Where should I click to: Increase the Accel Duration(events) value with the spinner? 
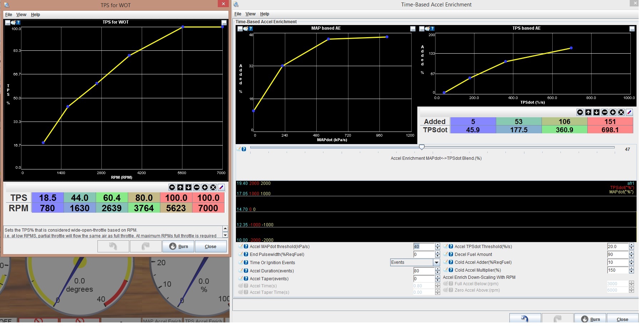coord(438,269)
